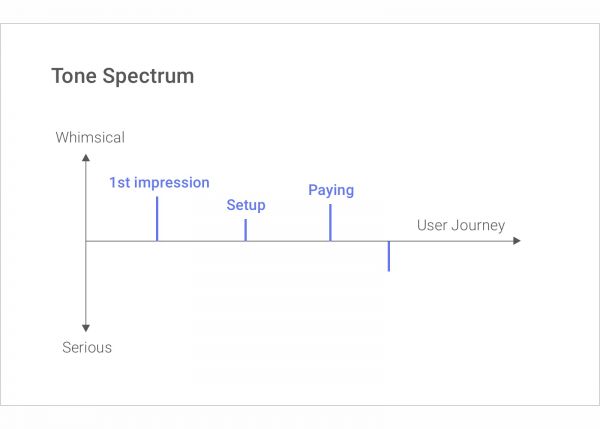The height and width of the screenshot is (429, 600).
Task: Select the Paying label text
Action: 331,190
